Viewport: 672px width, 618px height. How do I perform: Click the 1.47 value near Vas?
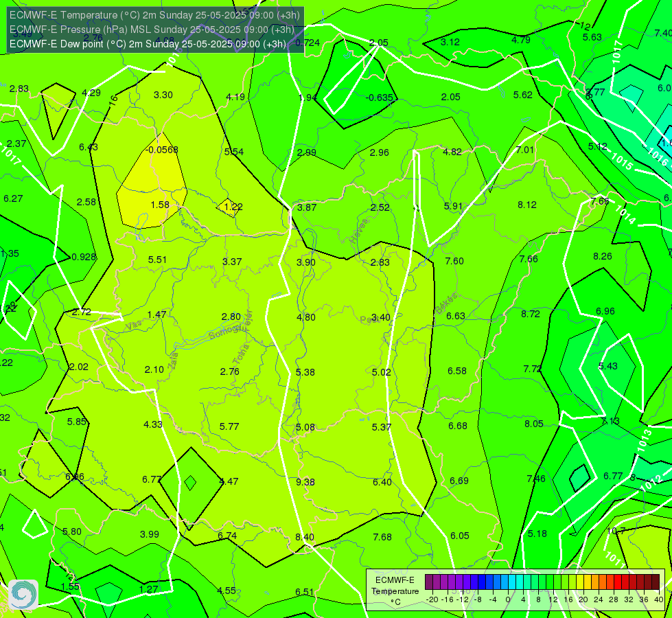coord(157,314)
